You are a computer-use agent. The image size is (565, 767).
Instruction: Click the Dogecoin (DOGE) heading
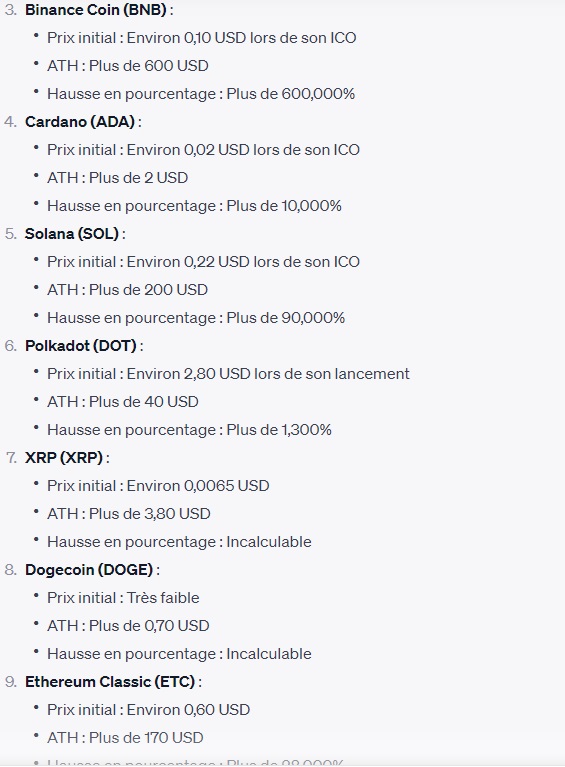[89, 570]
